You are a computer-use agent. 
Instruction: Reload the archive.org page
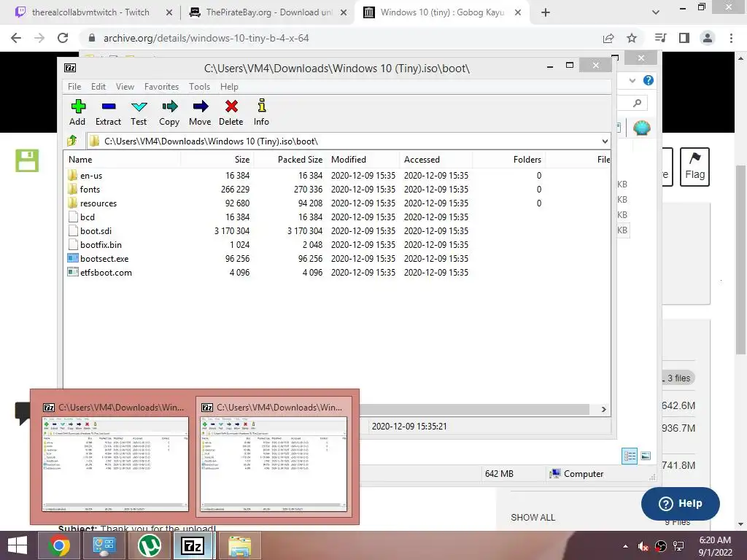(63, 38)
